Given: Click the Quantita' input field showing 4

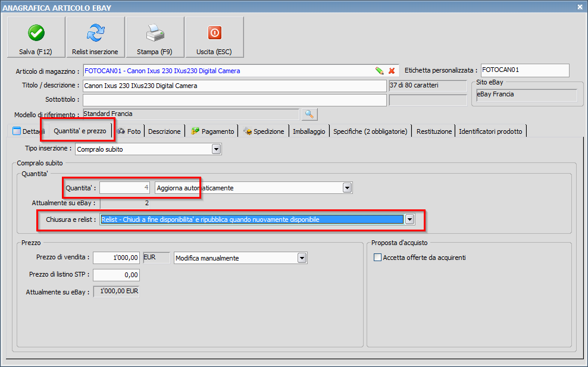Looking at the screenshot, I should point(124,188).
